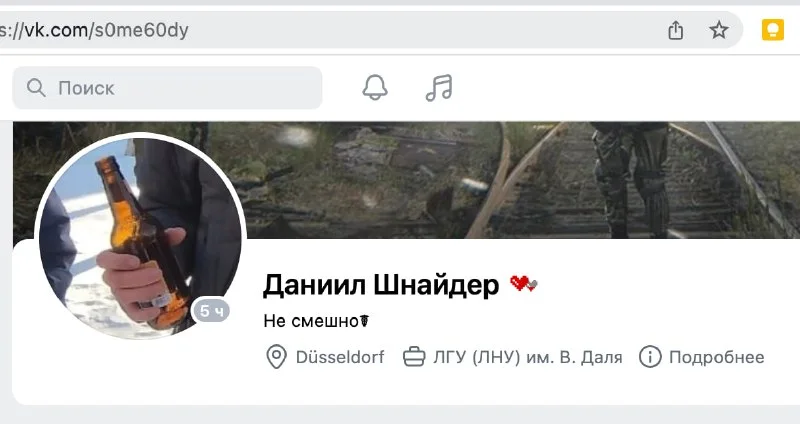Viewport: 800px width, 424px height.
Task: Click the Поиск search input field
Action: pyautogui.click(x=167, y=88)
